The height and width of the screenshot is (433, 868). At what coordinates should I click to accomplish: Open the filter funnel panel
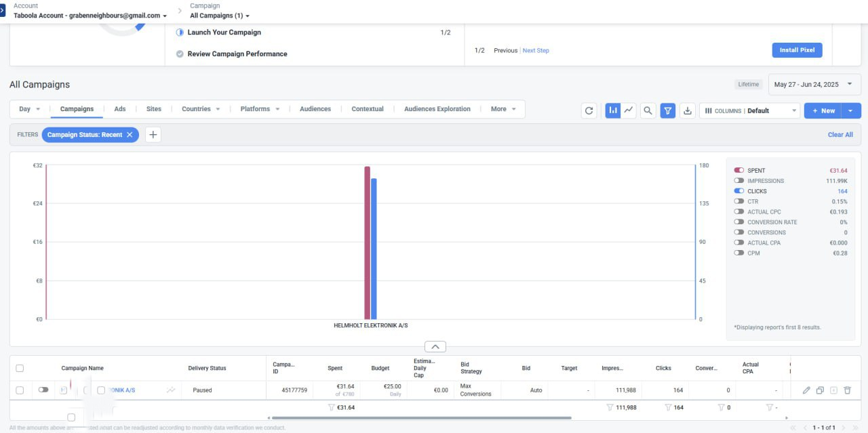pyautogui.click(x=668, y=110)
